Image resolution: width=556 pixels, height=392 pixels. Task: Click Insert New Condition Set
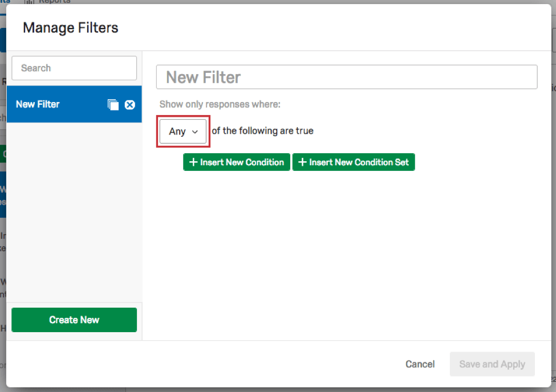pyautogui.click(x=354, y=162)
